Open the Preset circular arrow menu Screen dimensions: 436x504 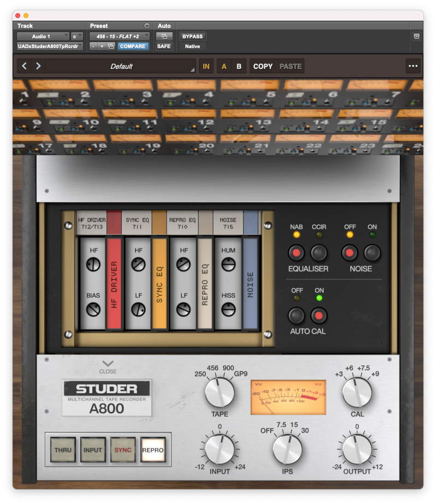click(x=146, y=26)
